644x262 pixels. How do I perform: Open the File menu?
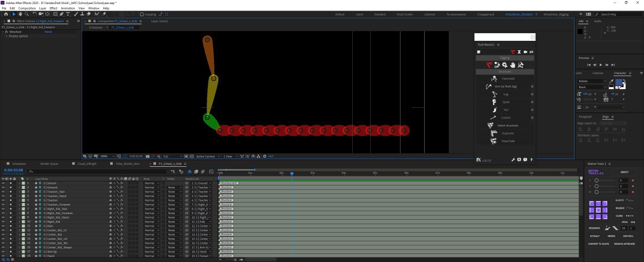click(x=4, y=9)
